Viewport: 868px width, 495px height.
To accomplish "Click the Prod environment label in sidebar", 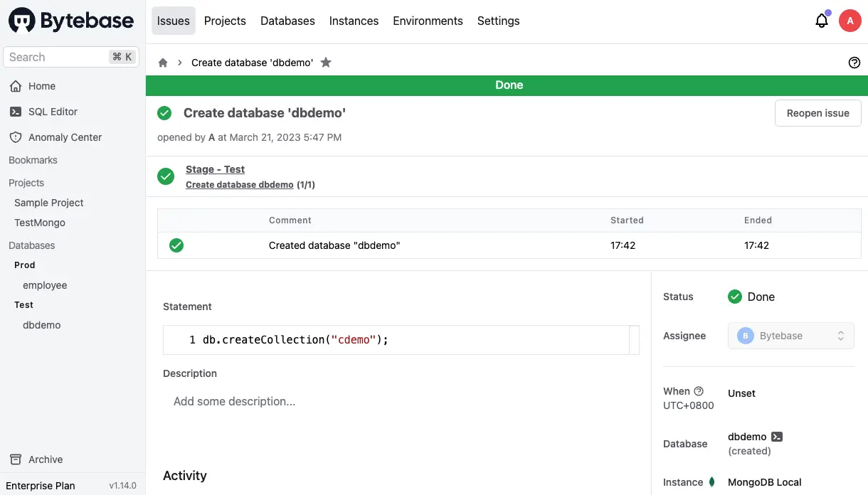I will tap(25, 265).
